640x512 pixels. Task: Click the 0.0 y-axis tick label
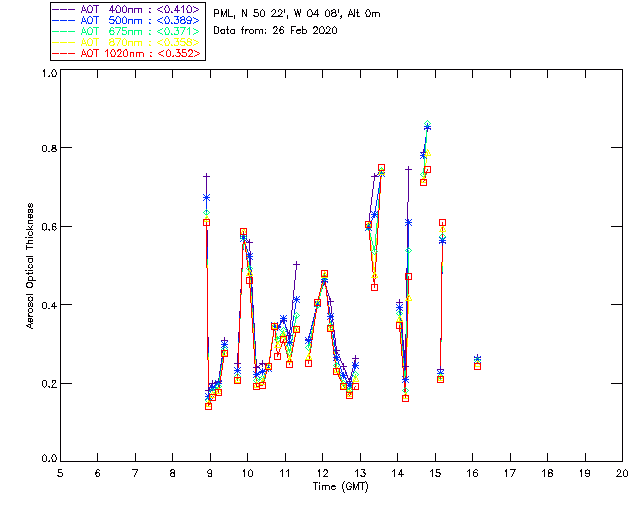pos(49,458)
